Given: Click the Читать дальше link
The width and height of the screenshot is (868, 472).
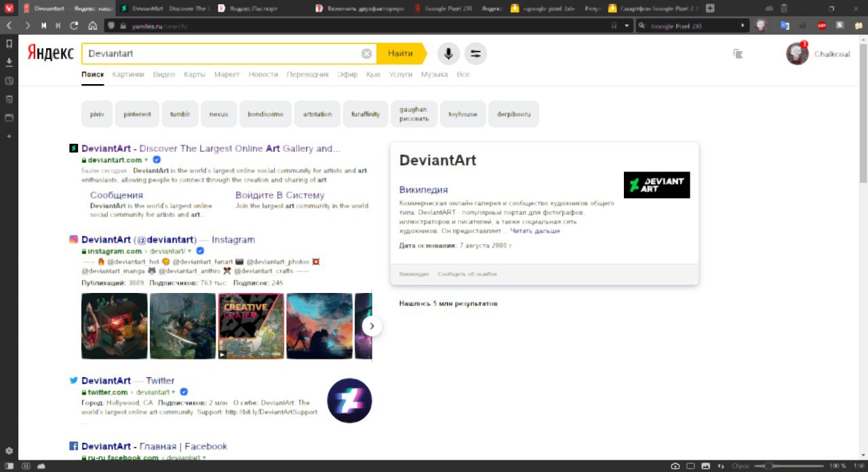Looking at the screenshot, I should (x=535, y=231).
